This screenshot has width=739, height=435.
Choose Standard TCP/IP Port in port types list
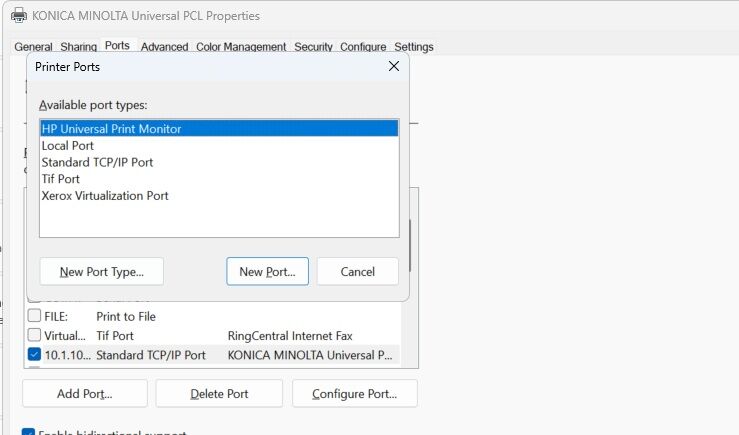pyautogui.click(x=97, y=162)
